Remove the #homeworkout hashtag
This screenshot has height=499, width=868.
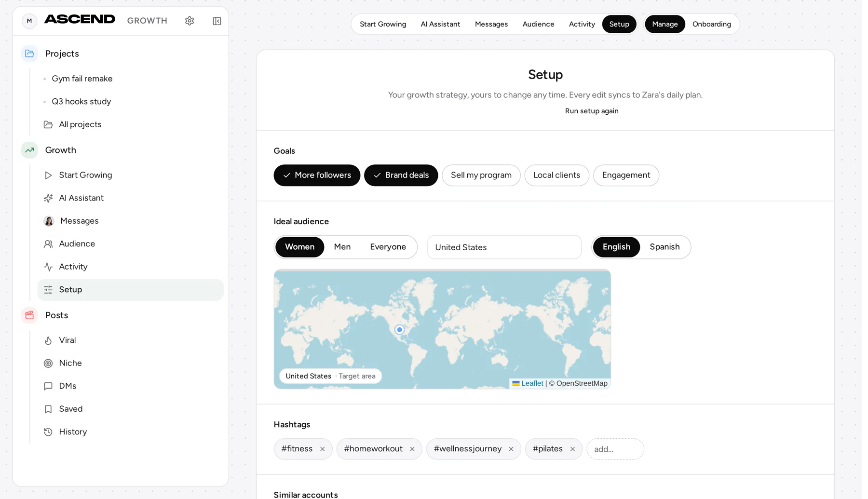[x=412, y=449]
